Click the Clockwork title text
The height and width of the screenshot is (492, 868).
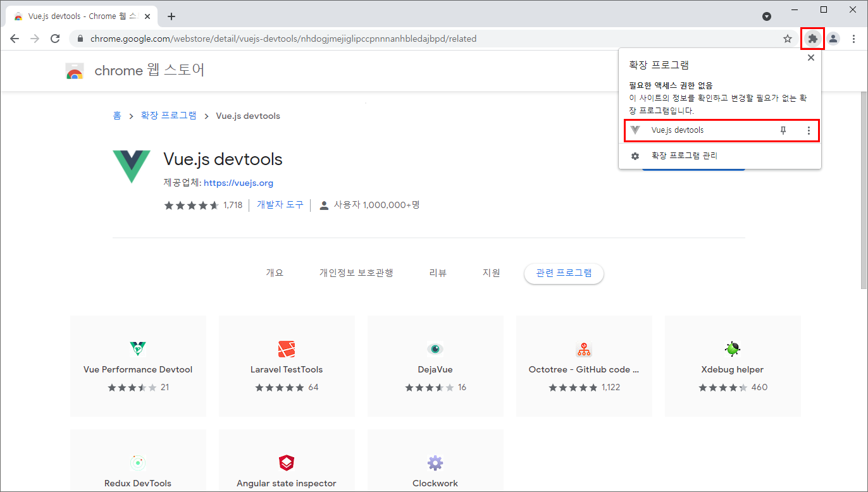pos(435,483)
